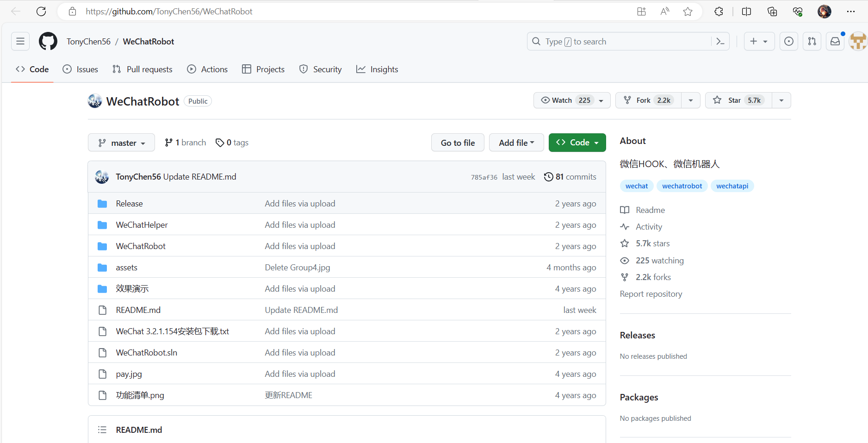Image resolution: width=868 pixels, height=443 pixels.
Task: Star the WeChatRobot repository
Action: 738,100
